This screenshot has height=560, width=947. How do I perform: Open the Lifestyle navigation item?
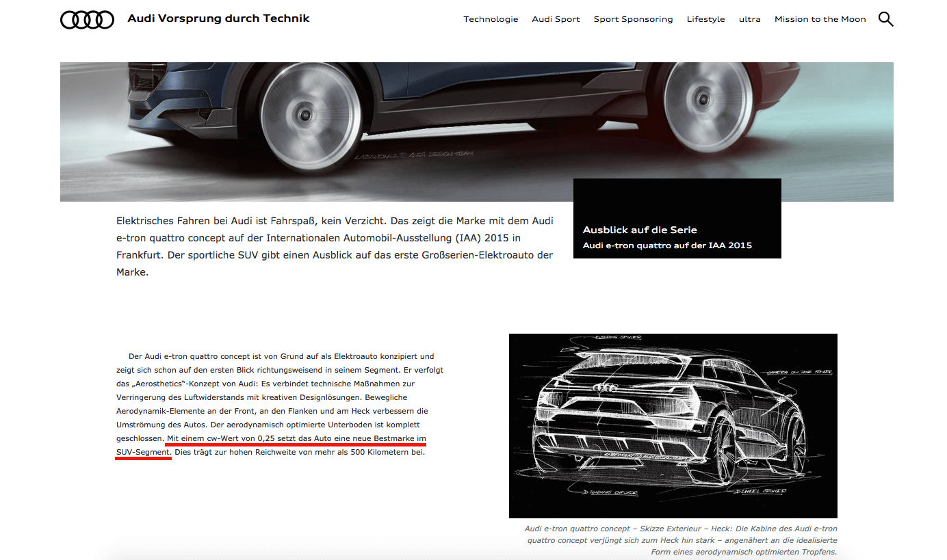pyautogui.click(x=705, y=19)
